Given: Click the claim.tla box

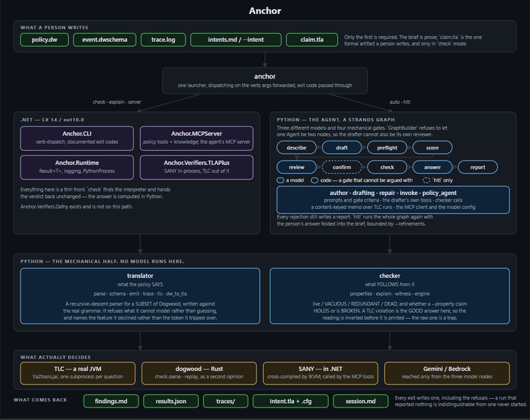Looking at the screenshot, I should [312, 40].
